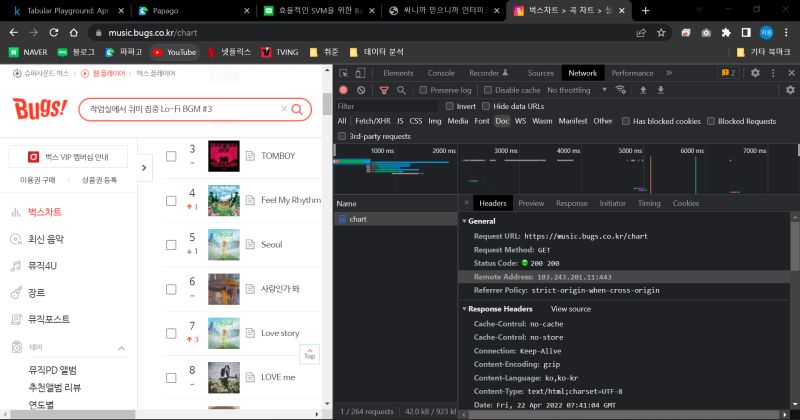Share this page from address bar

point(641,33)
